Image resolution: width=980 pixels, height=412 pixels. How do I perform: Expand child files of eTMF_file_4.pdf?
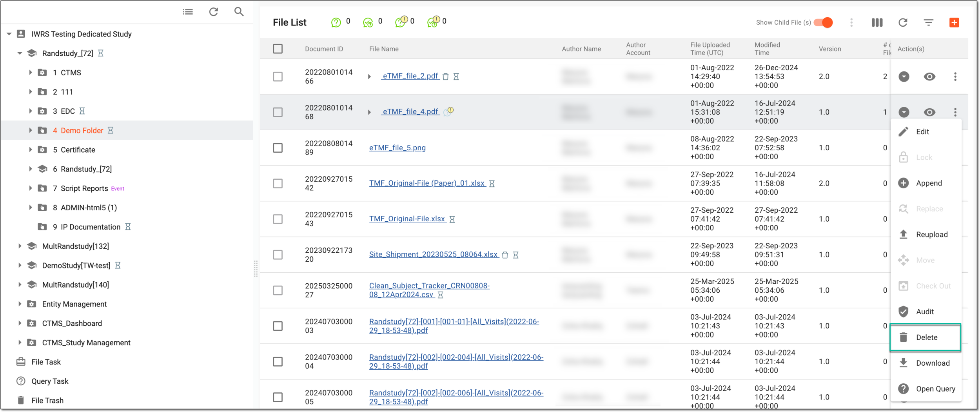369,112
